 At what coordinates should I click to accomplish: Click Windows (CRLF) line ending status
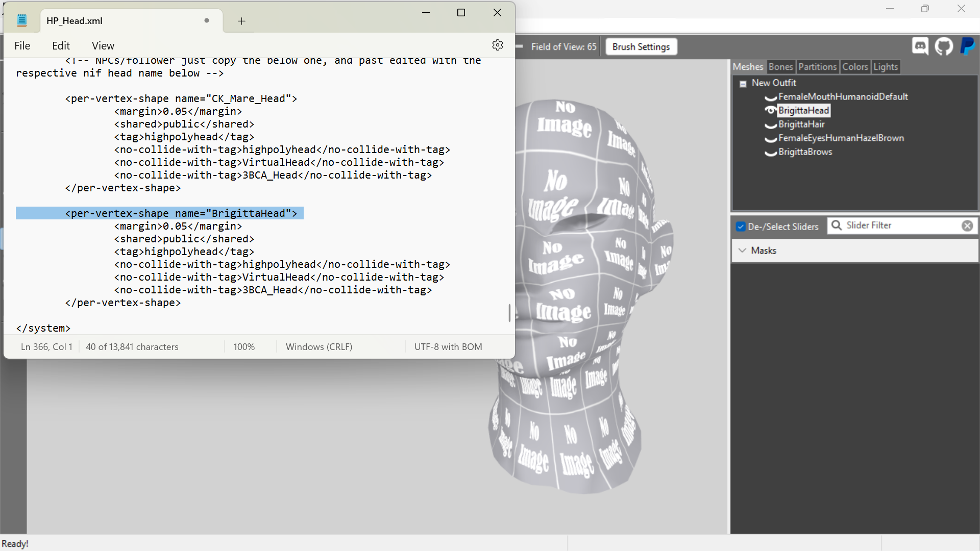319,347
